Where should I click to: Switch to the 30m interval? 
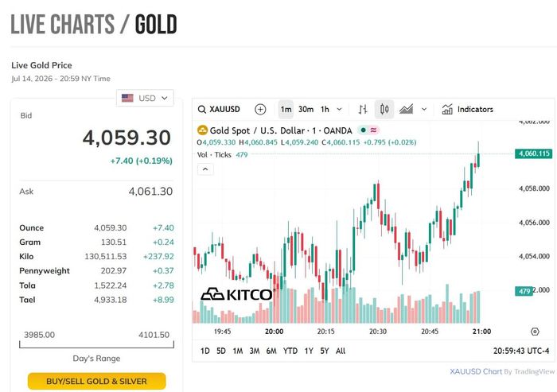click(x=306, y=110)
